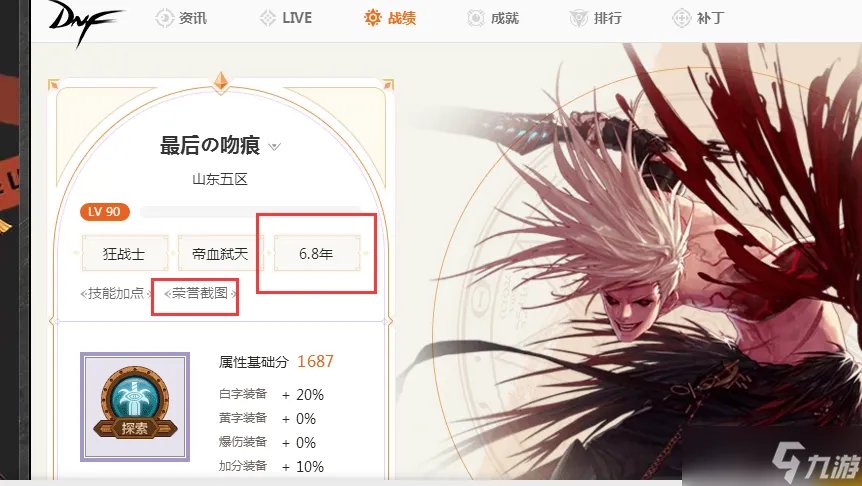Click the LIVE diamond icon
Viewport: 862px width, 486px height.
click(x=268, y=18)
